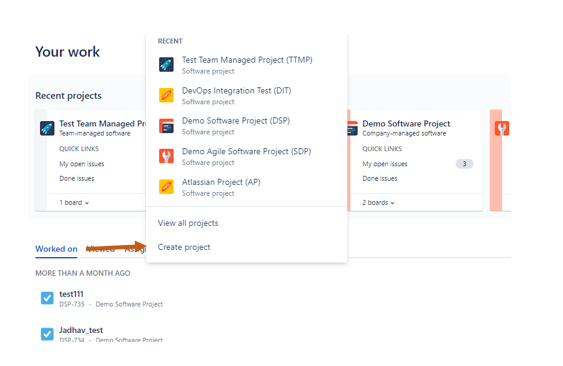The width and height of the screenshot is (563, 366).
Task: Click wrench icon on the partially visible red card
Action: (502, 128)
